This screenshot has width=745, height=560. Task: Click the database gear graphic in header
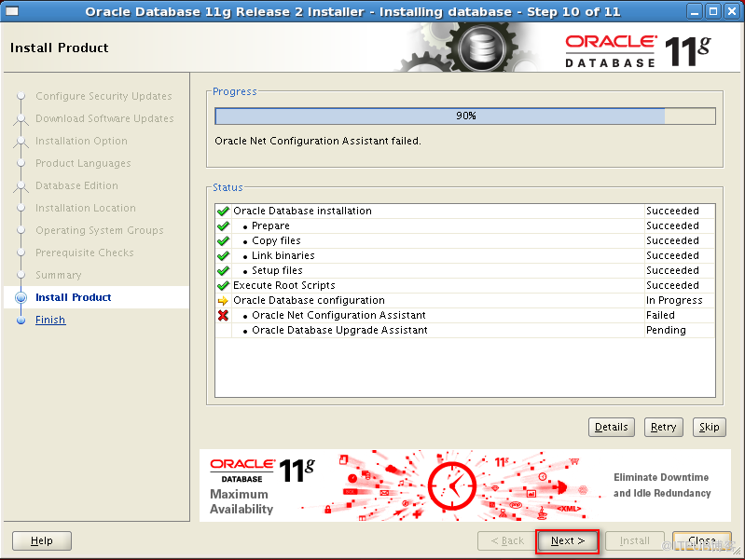[481, 48]
